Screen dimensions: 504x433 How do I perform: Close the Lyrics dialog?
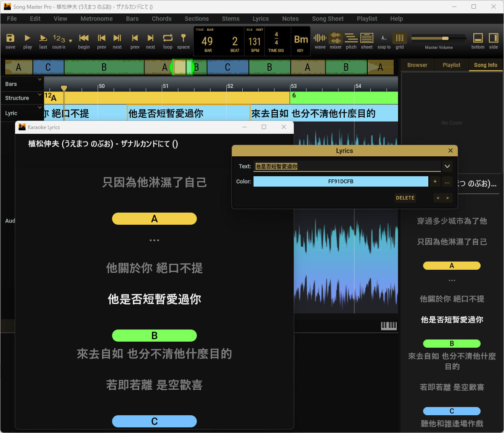[450, 151]
